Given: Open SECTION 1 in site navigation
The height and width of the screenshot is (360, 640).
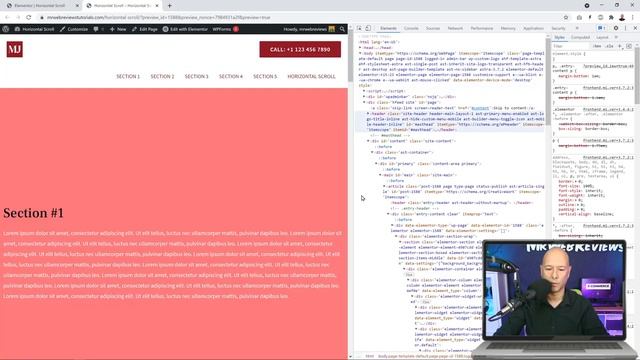Looking at the screenshot, I should pos(128,76).
